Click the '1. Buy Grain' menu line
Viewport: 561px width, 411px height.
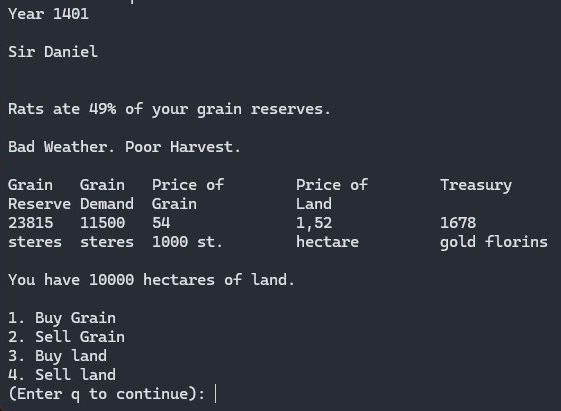[x=62, y=318]
